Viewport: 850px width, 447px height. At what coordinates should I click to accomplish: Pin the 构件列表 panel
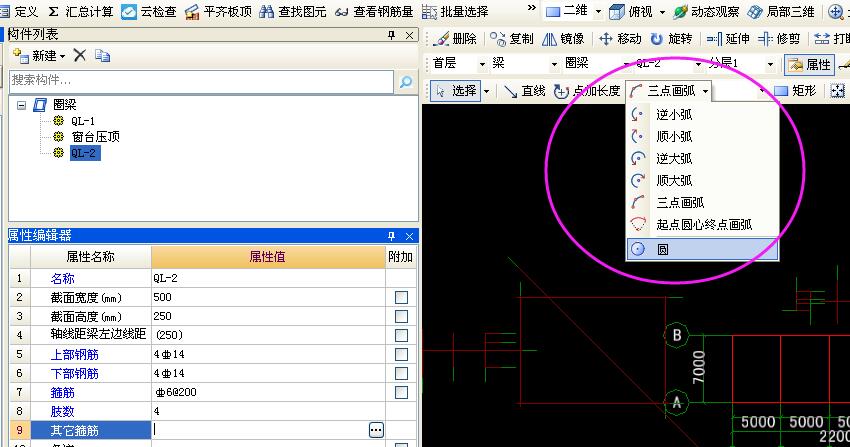pos(391,35)
